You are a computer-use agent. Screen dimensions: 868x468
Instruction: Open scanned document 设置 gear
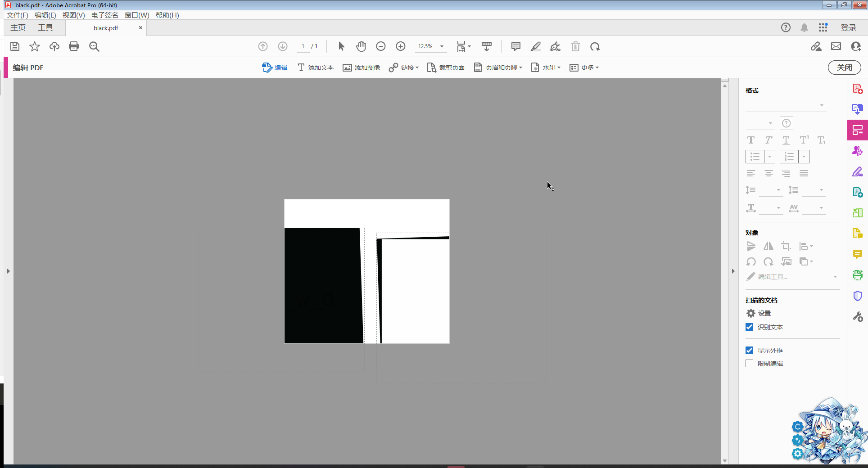[751, 313]
